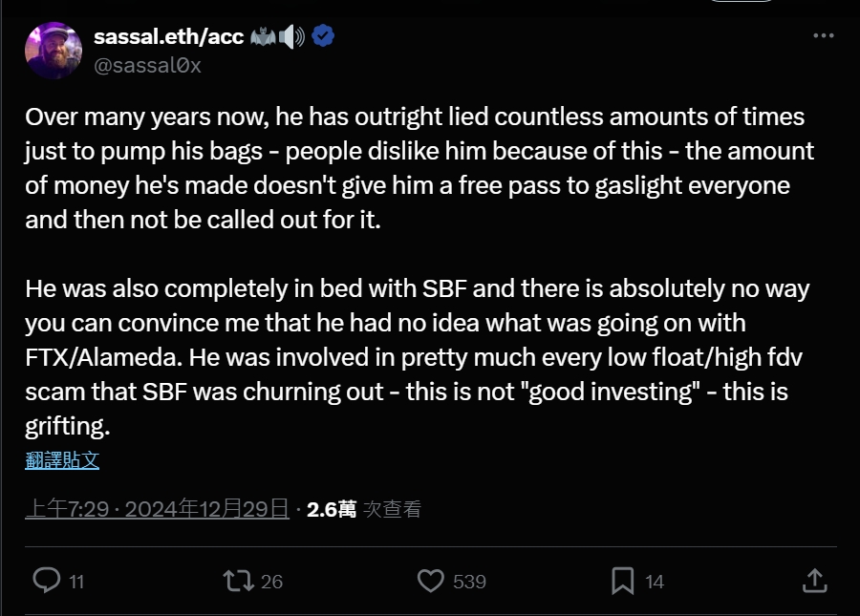Click the reply speech bubble icon

[47, 580]
